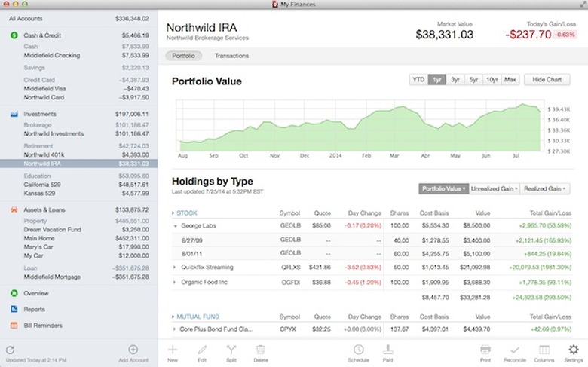Screen dimensions: 588x367
Task: Switch chart range to 3yr
Action: point(455,80)
